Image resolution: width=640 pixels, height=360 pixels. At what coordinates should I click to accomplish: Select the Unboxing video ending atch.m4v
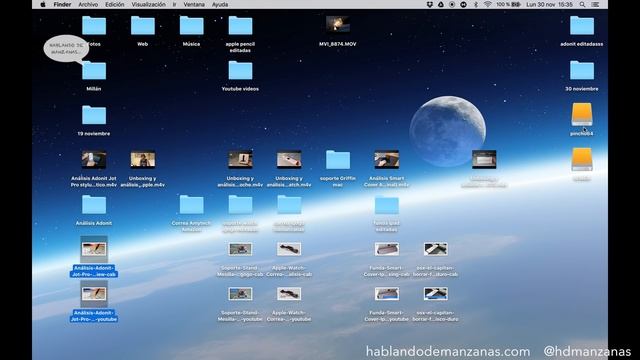[289, 160]
